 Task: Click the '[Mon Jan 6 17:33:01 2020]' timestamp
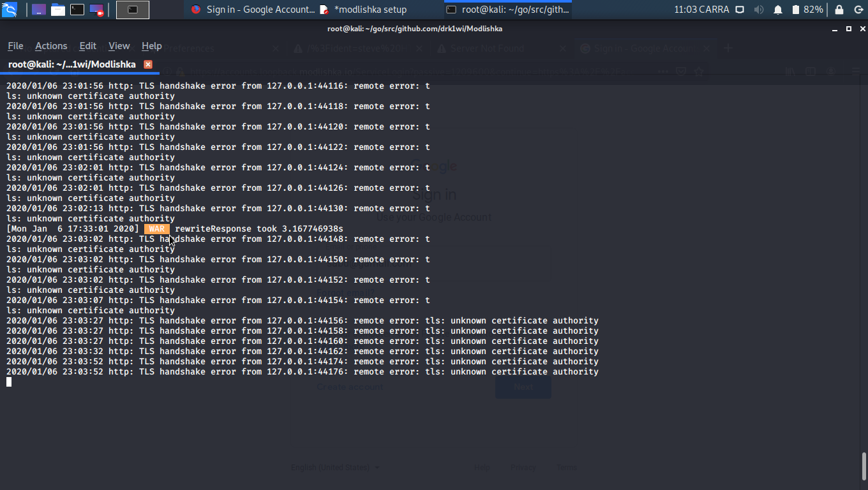tap(73, 228)
